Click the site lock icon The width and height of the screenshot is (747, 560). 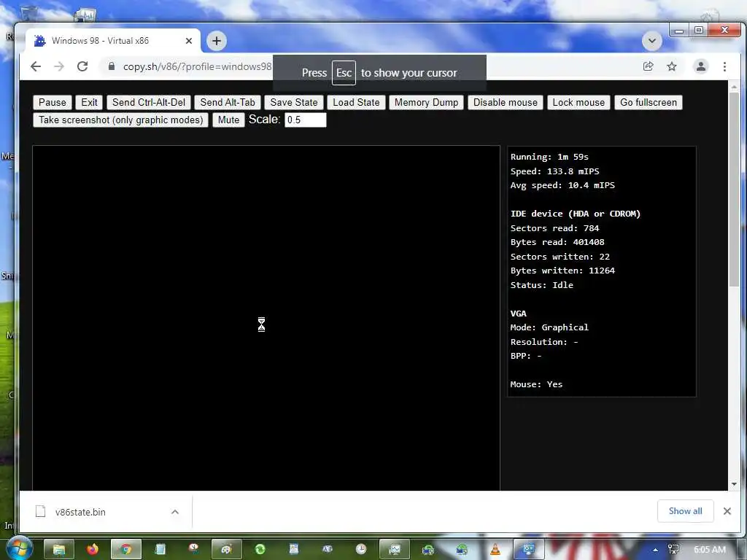pos(112,66)
